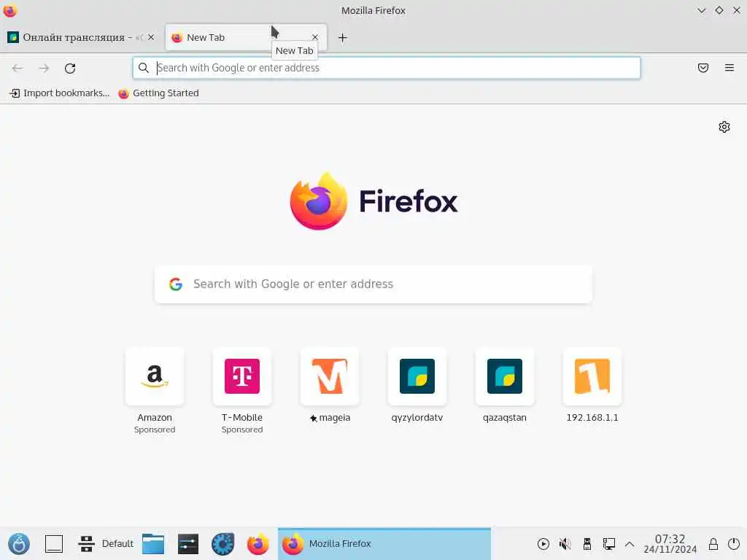This screenshot has width=747, height=560.
Task: Focus the address bar search field
Action: coord(387,68)
